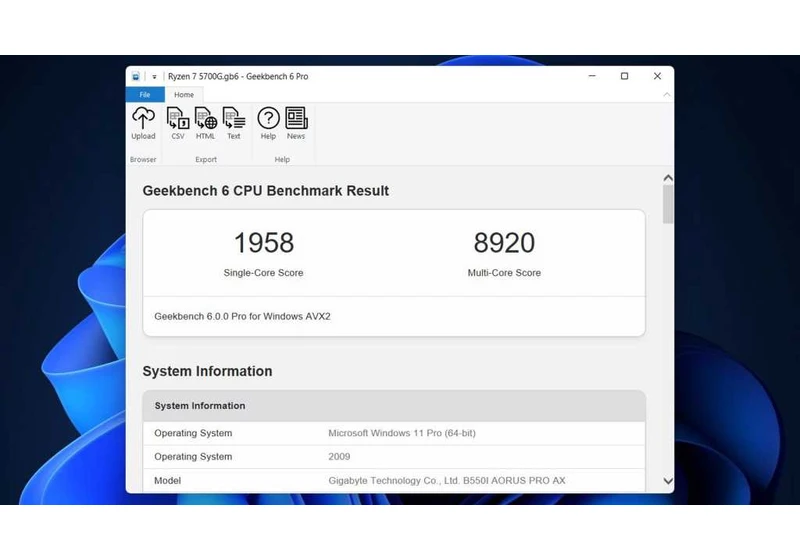This screenshot has height=560, width=800.
Task: Click 'Geekbench 6.0.0 Pro for Windows AVX2' text
Action: pos(242,316)
